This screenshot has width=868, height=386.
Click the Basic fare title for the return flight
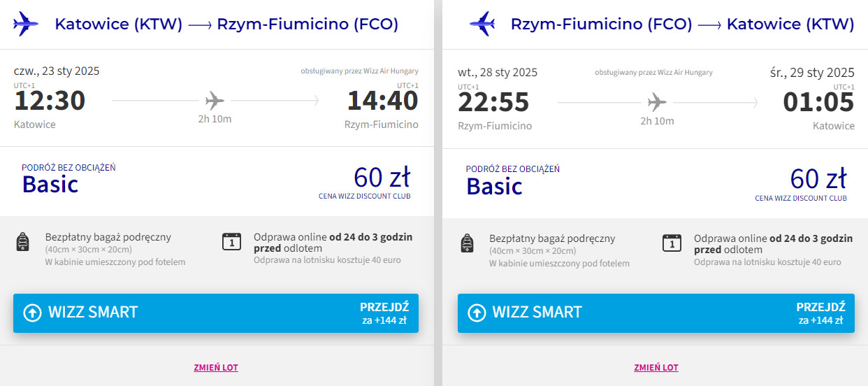pyautogui.click(x=494, y=186)
